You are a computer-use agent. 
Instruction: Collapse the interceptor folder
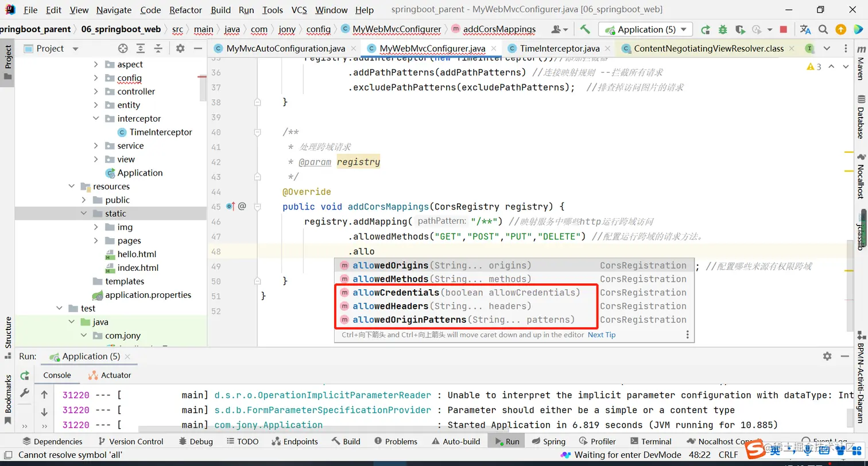tap(96, 119)
